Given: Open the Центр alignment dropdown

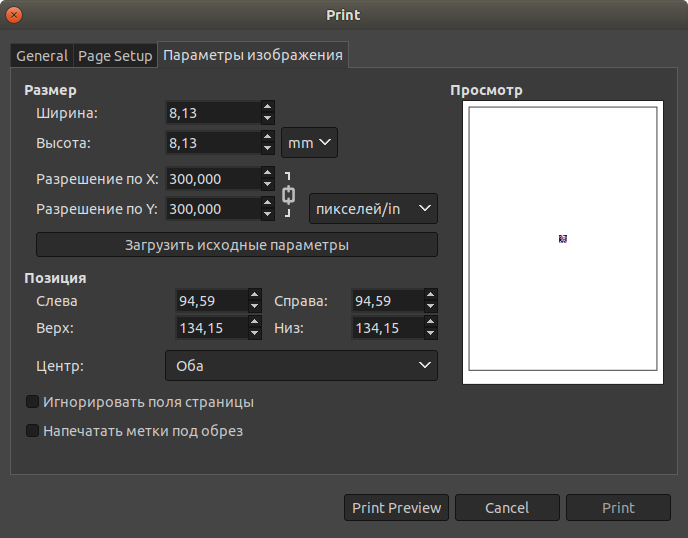Looking at the screenshot, I should click(301, 366).
